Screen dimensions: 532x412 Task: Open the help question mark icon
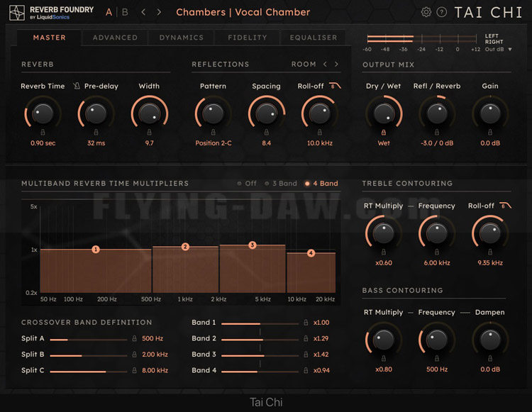(x=441, y=12)
